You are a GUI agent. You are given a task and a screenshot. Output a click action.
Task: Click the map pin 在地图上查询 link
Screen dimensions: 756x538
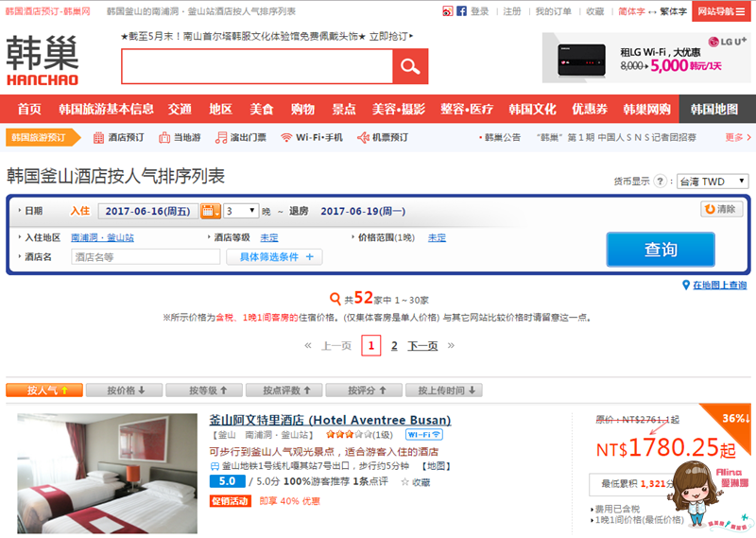coord(714,286)
